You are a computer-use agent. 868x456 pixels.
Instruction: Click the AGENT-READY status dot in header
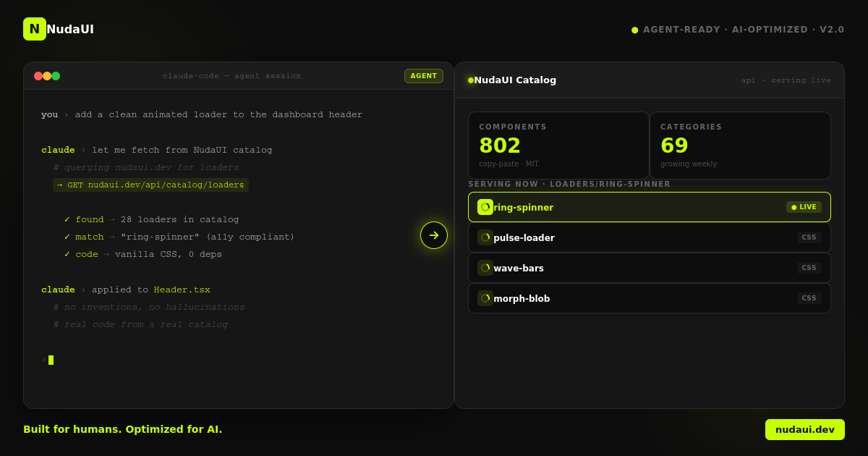pyautogui.click(x=635, y=30)
